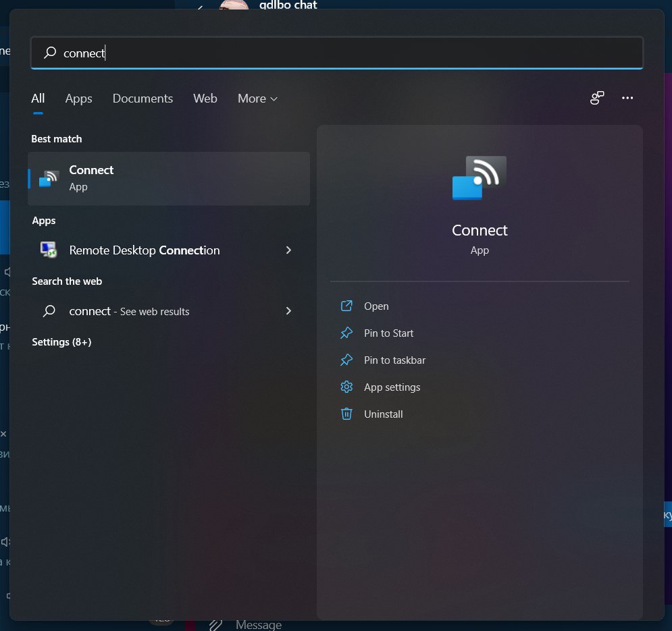The width and height of the screenshot is (672, 631).
Task: Open the feedback/people icon at top right
Action: 597,98
